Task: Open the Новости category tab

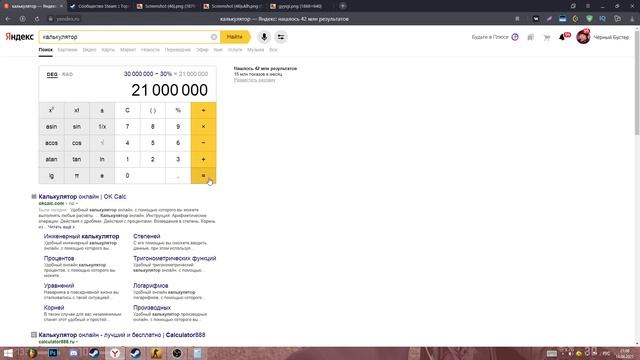Action: tap(150, 50)
